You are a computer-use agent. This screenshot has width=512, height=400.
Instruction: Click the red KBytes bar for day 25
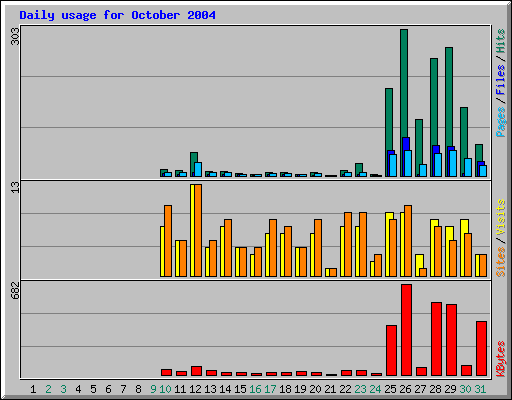[x=392, y=351]
